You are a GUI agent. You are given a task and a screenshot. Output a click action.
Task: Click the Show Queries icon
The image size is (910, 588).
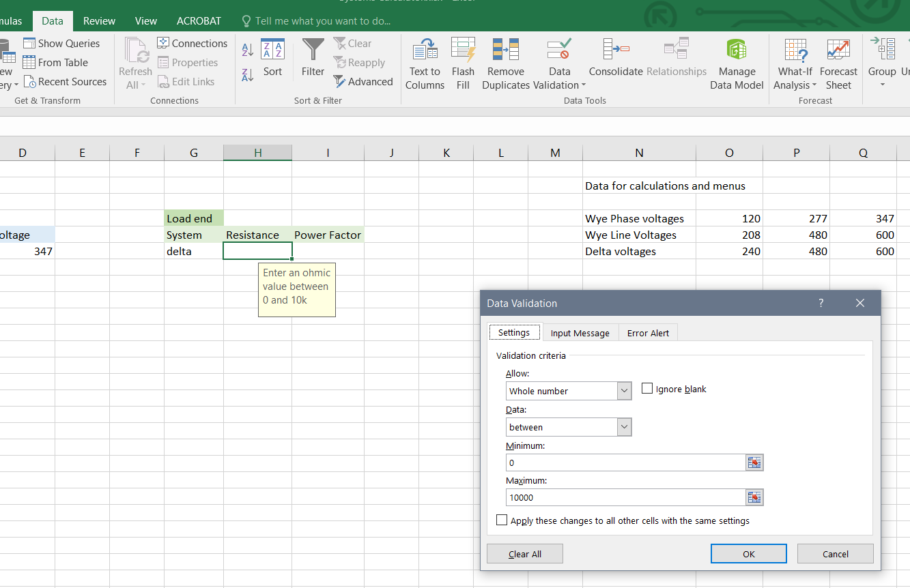coord(29,43)
